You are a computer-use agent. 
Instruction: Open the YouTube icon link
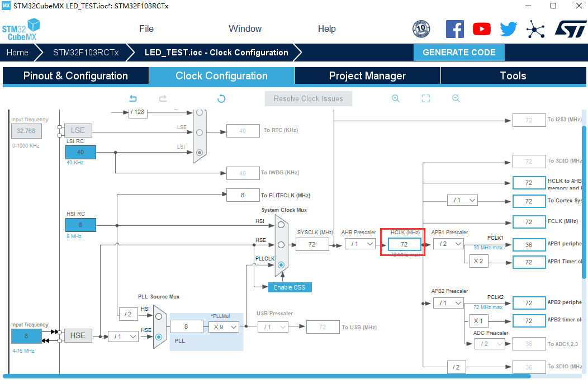point(481,29)
